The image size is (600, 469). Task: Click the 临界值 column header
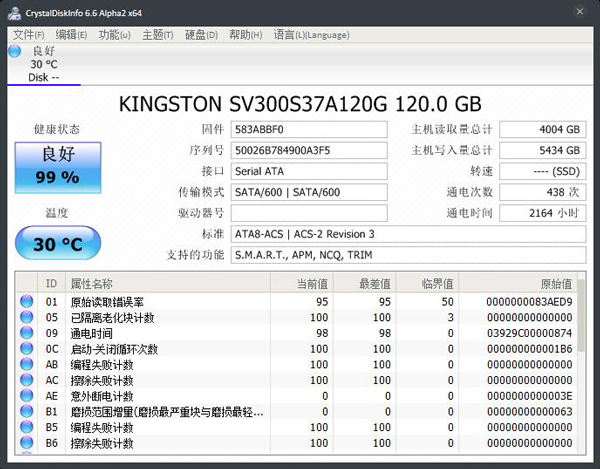tap(427, 283)
